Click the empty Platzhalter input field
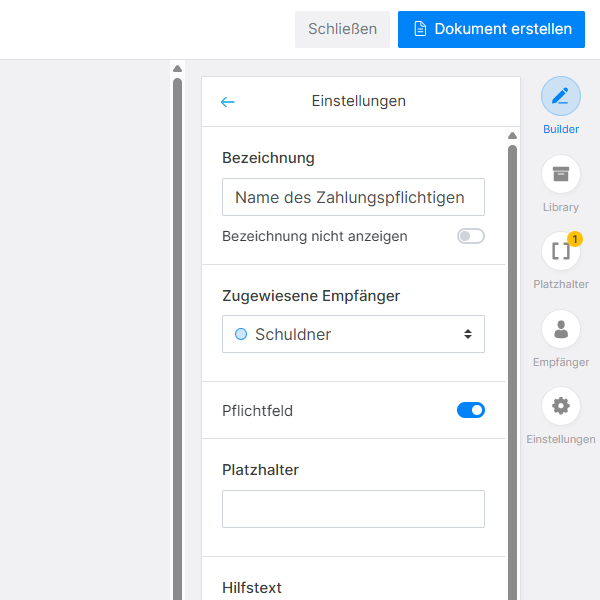The height and width of the screenshot is (600, 600). [x=353, y=509]
